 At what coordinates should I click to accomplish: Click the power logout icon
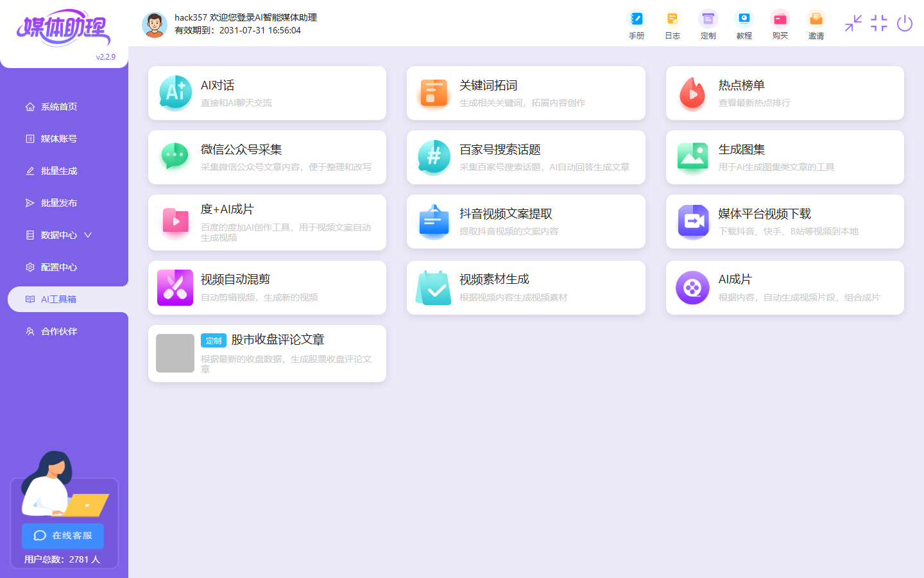click(904, 24)
